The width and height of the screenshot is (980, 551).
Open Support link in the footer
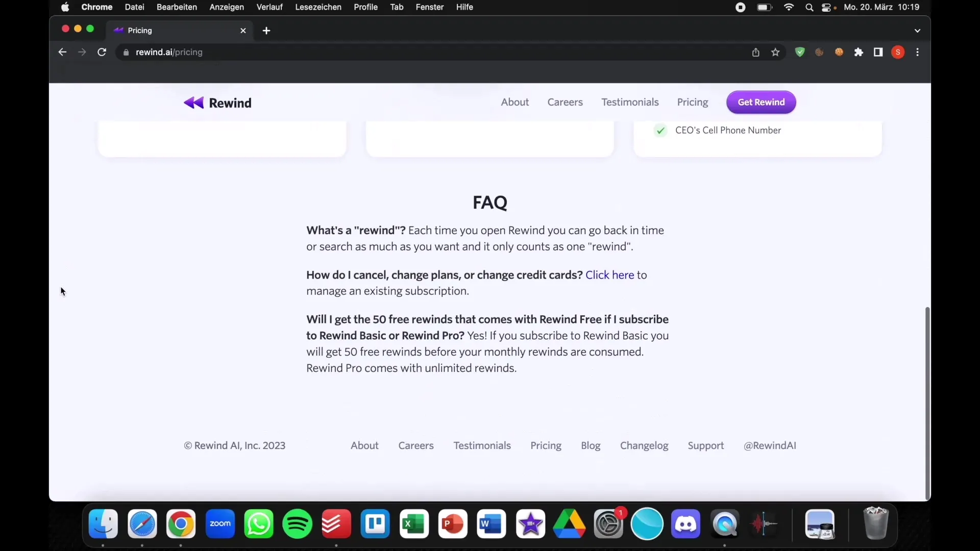click(x=705, y=445)
